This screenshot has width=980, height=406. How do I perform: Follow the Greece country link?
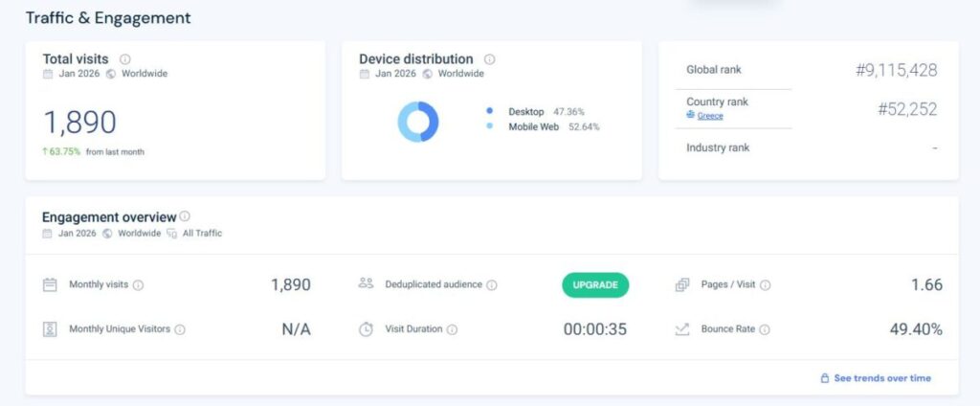[x=709, y=116]
